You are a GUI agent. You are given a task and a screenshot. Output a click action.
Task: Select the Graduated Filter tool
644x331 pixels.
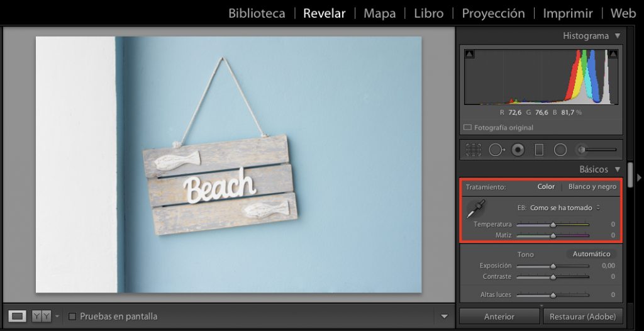pos(539,150)
